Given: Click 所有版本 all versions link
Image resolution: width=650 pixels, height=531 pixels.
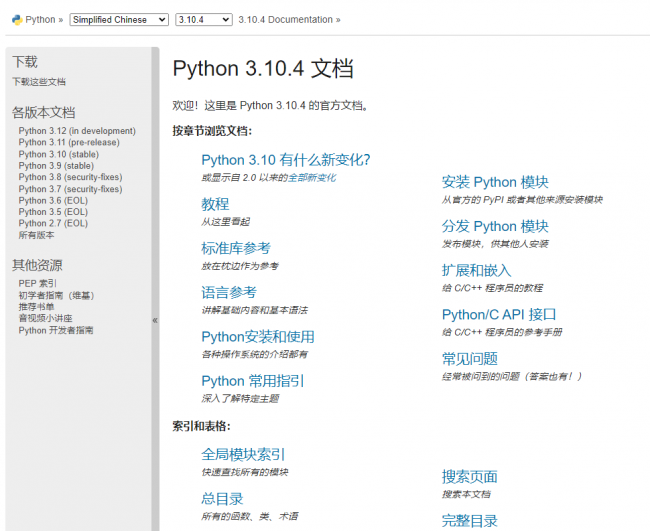Looking at the screenshot, I should (36, 235).
